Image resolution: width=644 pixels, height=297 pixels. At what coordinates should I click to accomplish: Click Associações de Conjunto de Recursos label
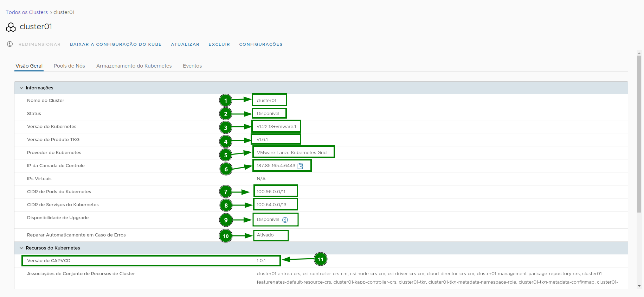click(81, 274)
